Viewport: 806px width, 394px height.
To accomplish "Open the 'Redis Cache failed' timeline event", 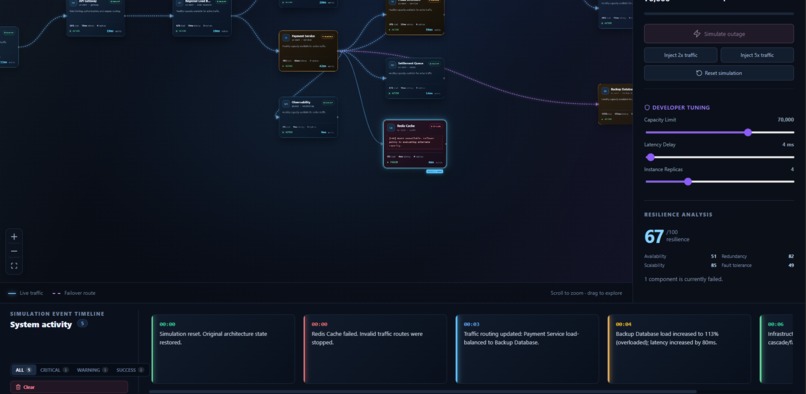I will click(x=375, y=349).
